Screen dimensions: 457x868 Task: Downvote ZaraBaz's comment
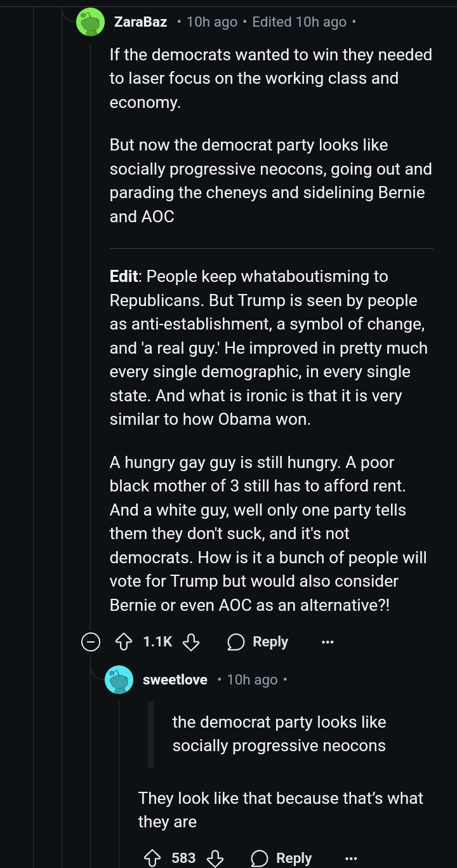pos(191,642)
